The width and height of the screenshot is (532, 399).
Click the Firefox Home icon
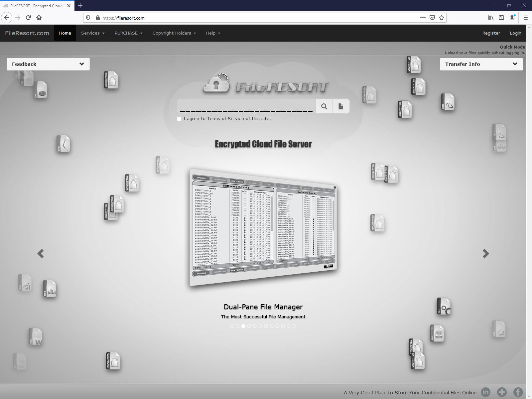click(39, 18)
